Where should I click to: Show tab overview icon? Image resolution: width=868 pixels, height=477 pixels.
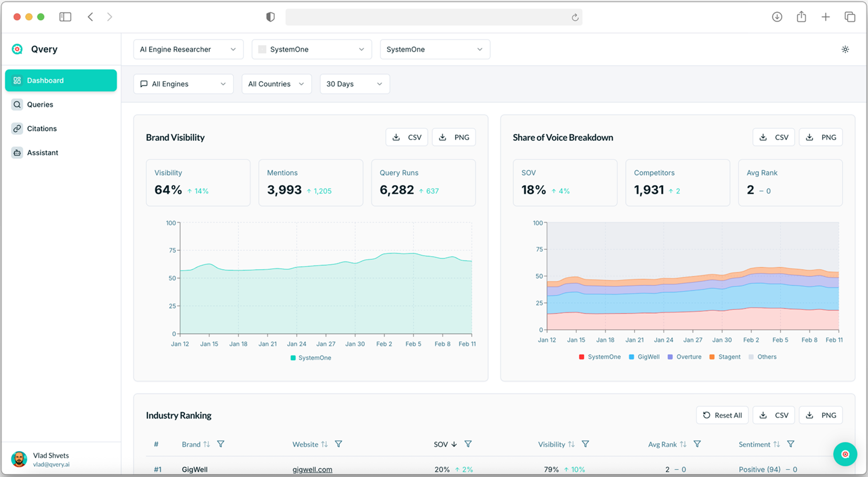click(x=850, y=17)
